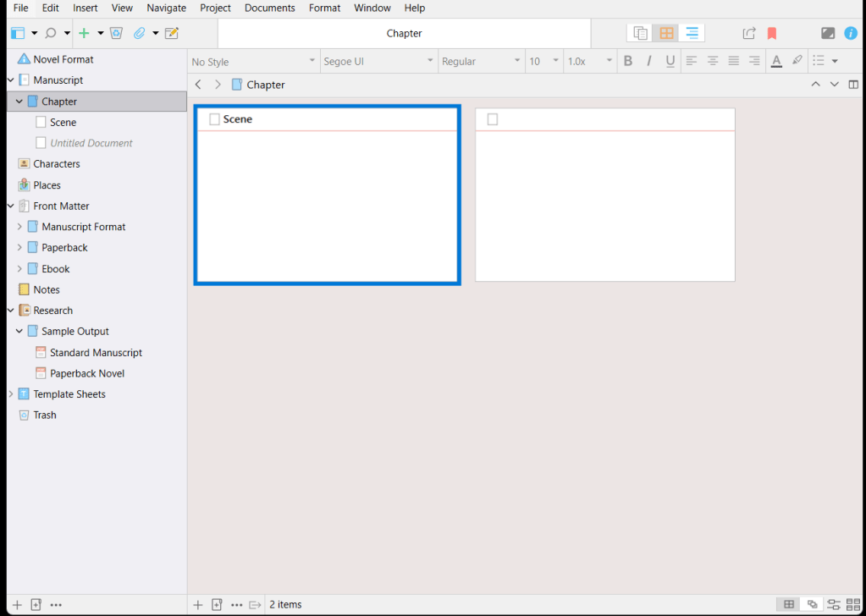Enter composition mode from toolbar
This screenshot has width=866, height=616.
pos(828,33)
